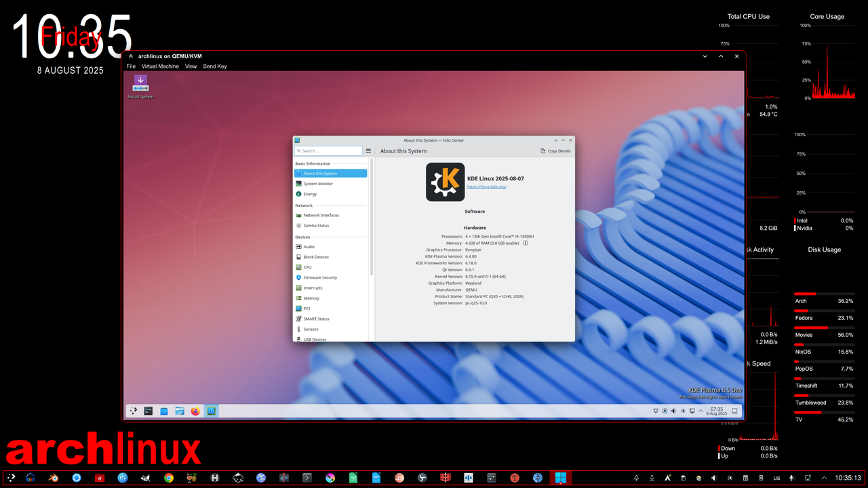
Task: Open Firmware Security page
Action: tap(331, 278)
